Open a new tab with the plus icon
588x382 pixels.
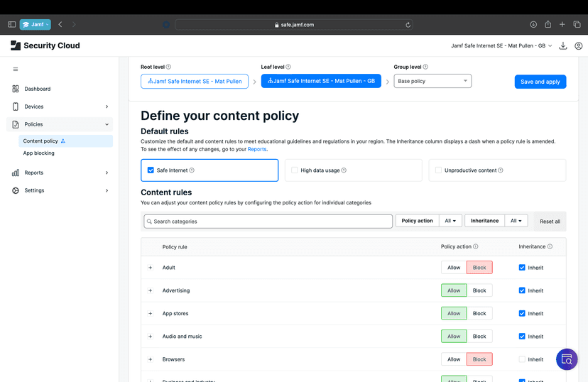point(562,24)
